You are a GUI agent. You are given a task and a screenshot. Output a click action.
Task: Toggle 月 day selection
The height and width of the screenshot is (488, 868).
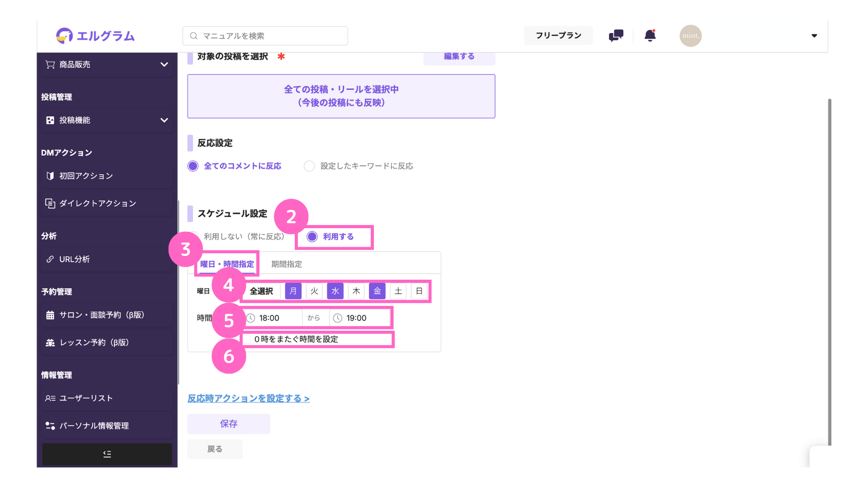(x=293, y=291)
